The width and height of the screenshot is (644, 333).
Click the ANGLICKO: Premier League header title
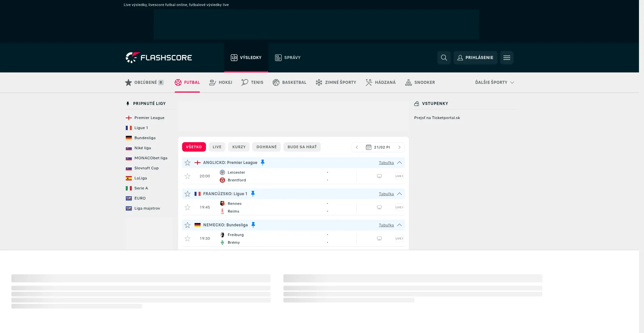pos(230,163)
